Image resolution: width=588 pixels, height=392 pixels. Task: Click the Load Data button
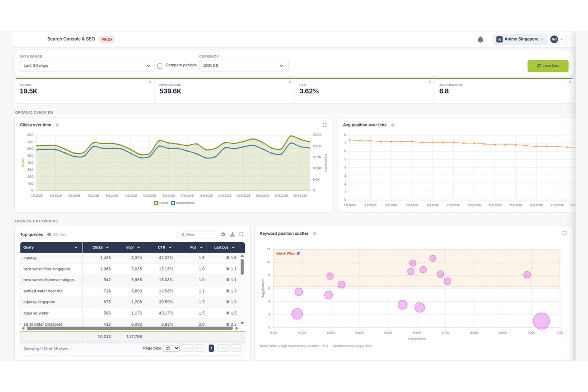(x=548, y=66)
